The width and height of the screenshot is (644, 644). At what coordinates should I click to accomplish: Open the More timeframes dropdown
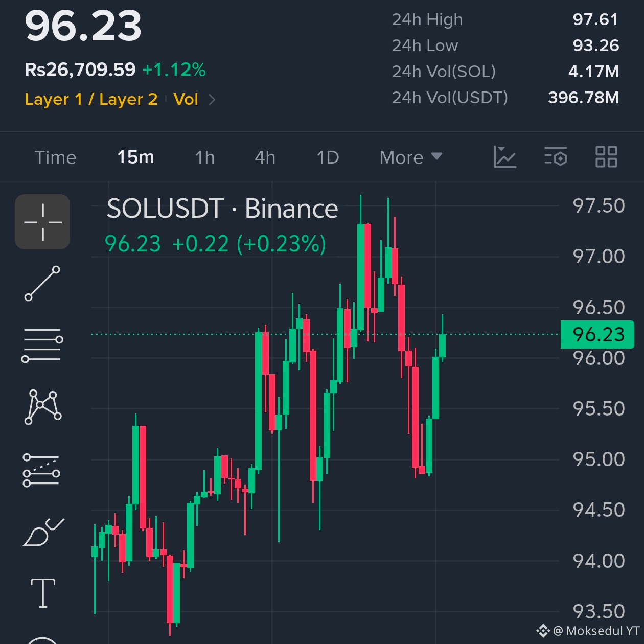click(x=410, y=157)
